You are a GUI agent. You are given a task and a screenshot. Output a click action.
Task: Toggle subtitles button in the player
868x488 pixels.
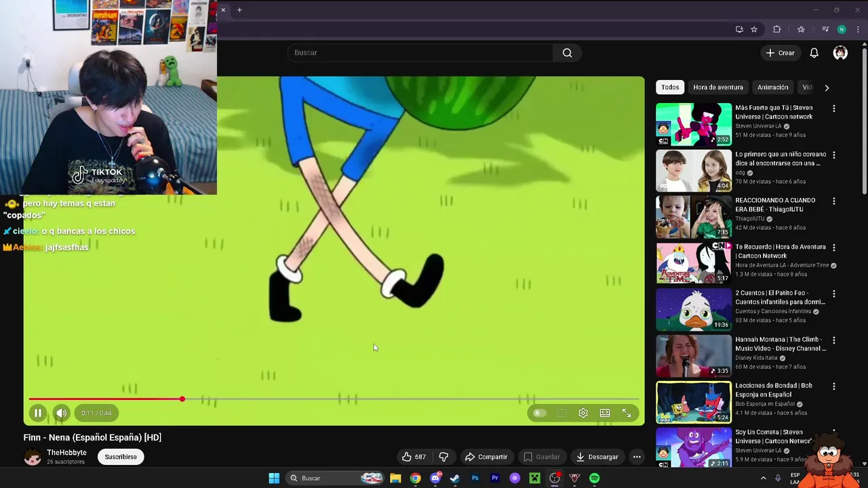pyautogui.click(x=561, y=413)
